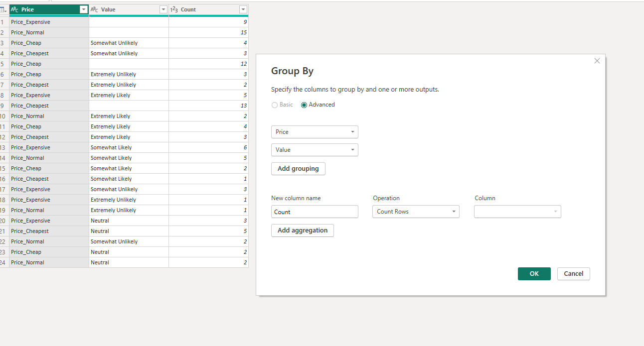Click Extremely Likely value in row 11
This screenshot has width=644, height=346.
pos(129,126)
